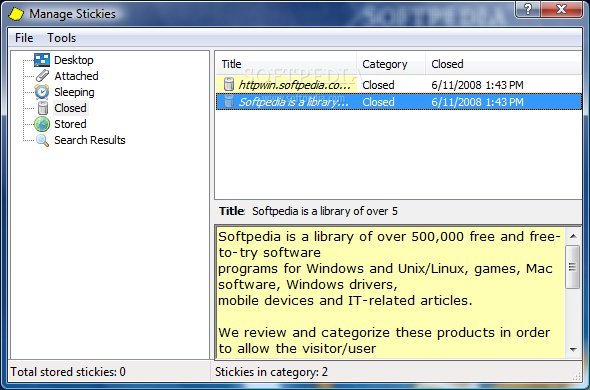Click the Search Results magnifier icon

[x=42, y=140]
